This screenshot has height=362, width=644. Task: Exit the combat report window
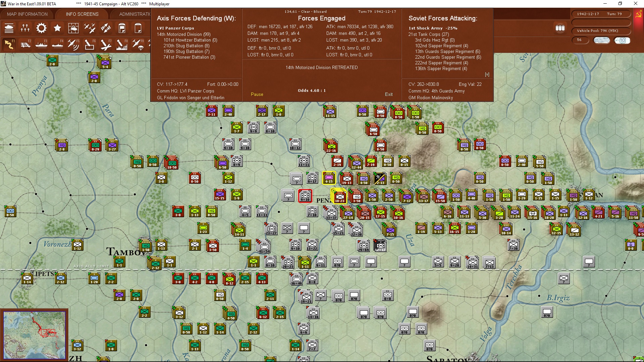389,94
